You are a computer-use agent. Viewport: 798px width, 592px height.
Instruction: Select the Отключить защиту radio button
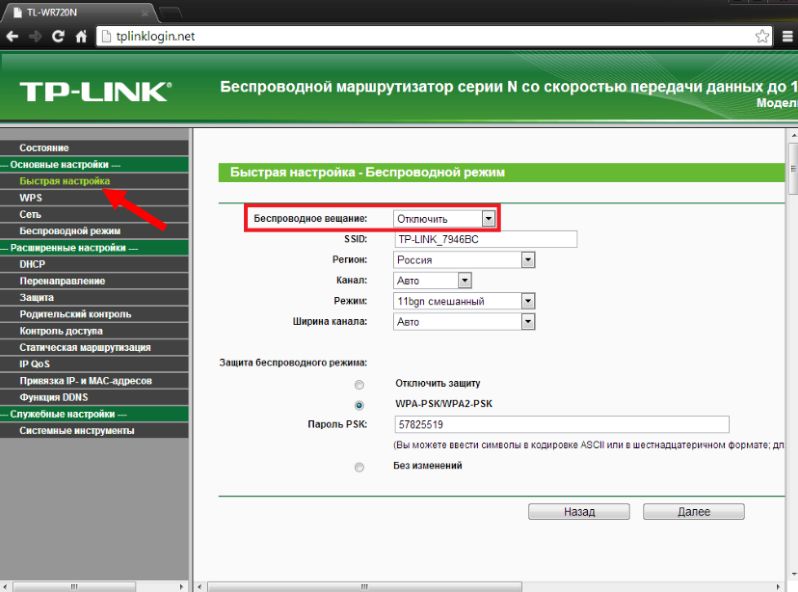click(359, 384)
